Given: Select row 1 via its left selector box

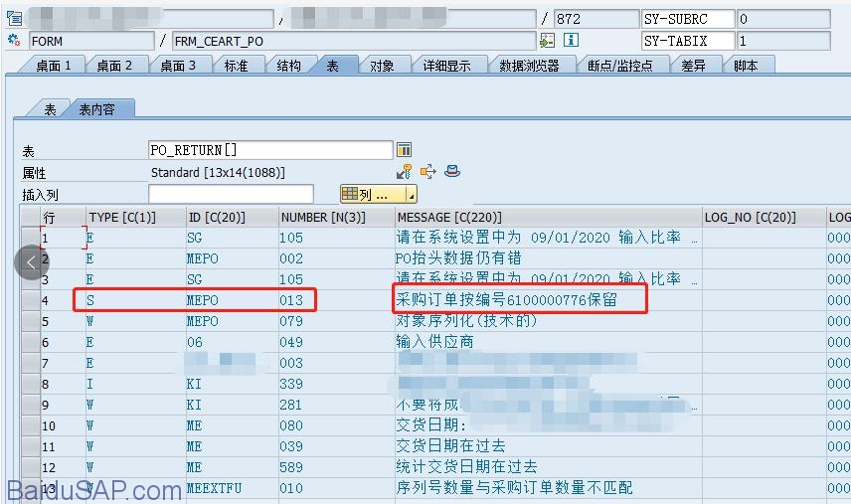Looking at the screenshot, I should tap(31, 239).
